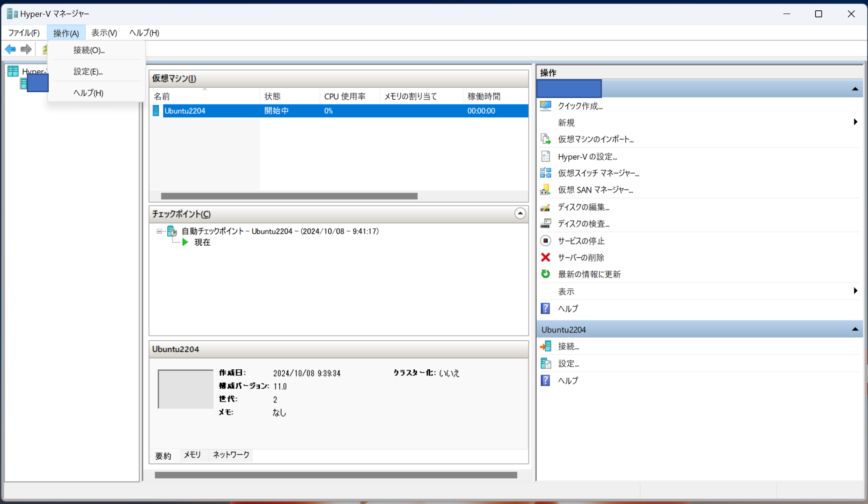Click the Ubuntu2204 VM row icon
Viewport: 868px width, 504px height.
click(x=156, y=111)
